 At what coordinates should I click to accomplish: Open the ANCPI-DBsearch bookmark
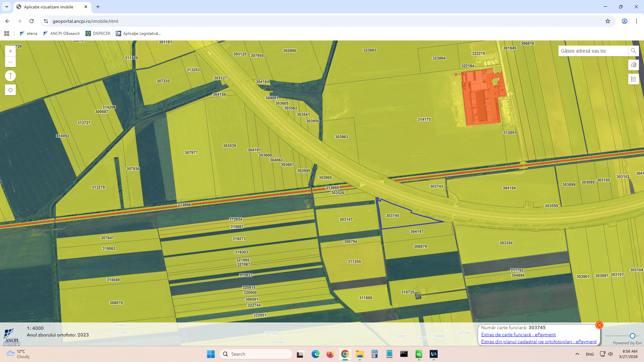point(62,34)
